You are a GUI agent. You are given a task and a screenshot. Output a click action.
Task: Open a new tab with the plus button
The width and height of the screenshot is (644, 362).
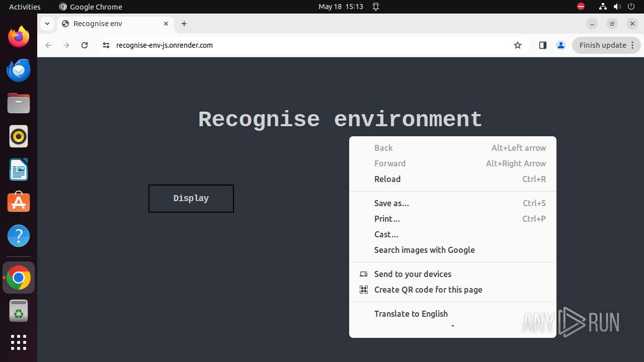[x=184, y=24]
